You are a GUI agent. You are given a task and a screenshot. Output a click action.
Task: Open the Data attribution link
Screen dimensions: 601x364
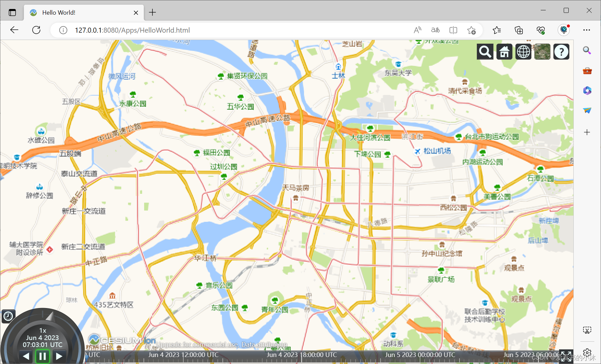click(264, 344)
